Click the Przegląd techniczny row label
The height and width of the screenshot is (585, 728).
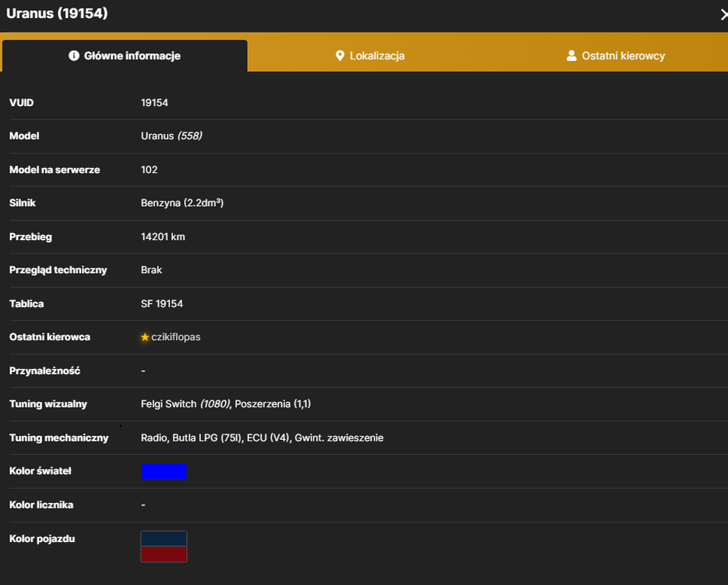58,270
